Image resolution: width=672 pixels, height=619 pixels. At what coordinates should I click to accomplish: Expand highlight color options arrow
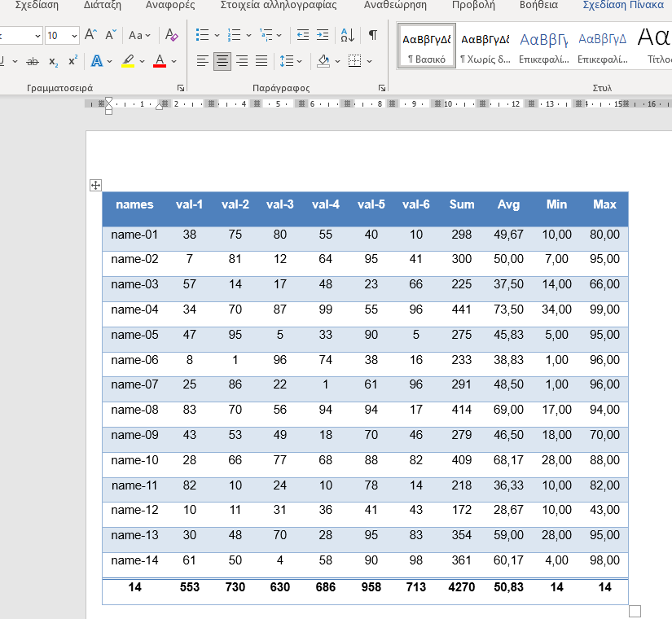[x=143, y=61]
